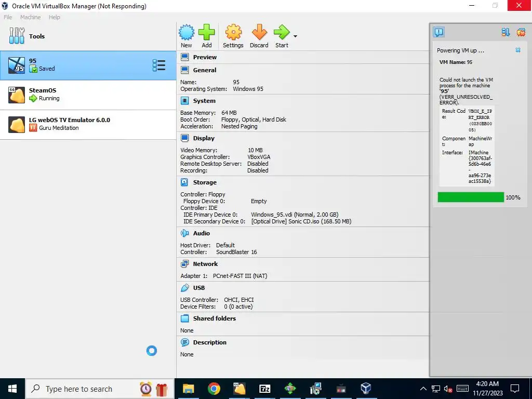
Task: Click the VBoxVGA graphics controller value
Action: (259, 157)
